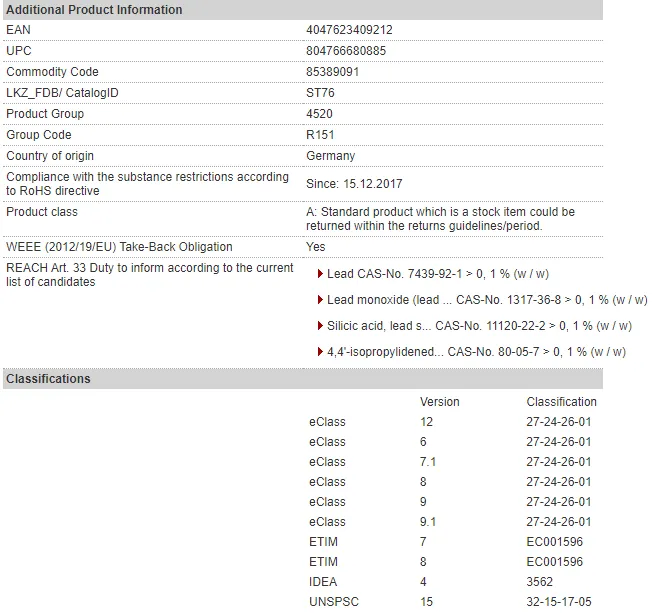Expand the 4,4'-isopropylidened entry arrow
Image resolution: width=652 pixels, height=613 pixels.
pos(320,352)
